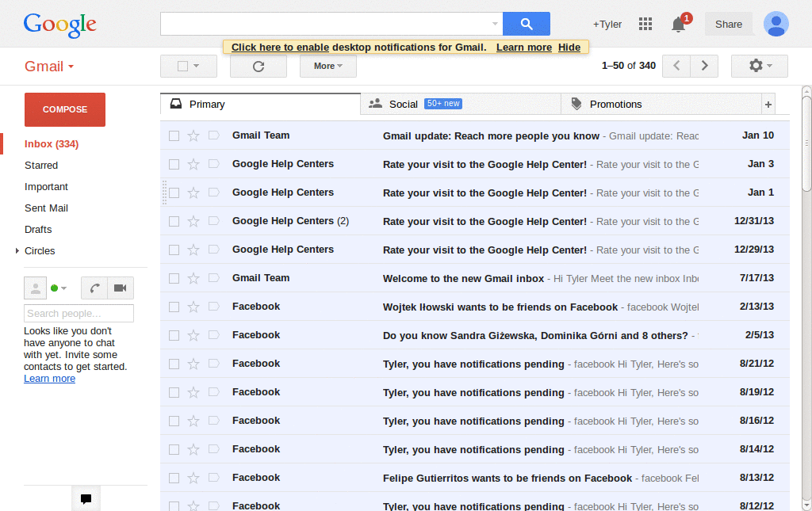Image resolution: width=812 pixels, height=511 pixels.
Task: Refresh the inbox
Action: (259, 67)
